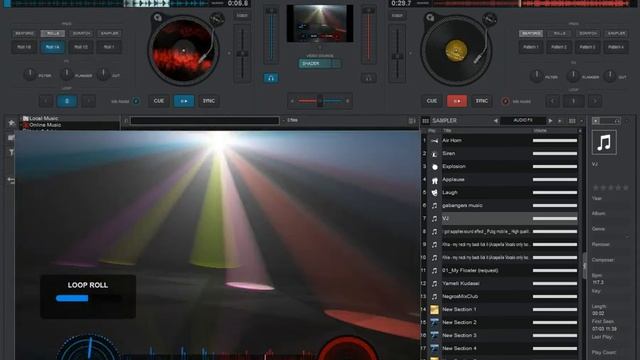
Task: Halve the left deck loop length
Action: [x=46, y=101]
